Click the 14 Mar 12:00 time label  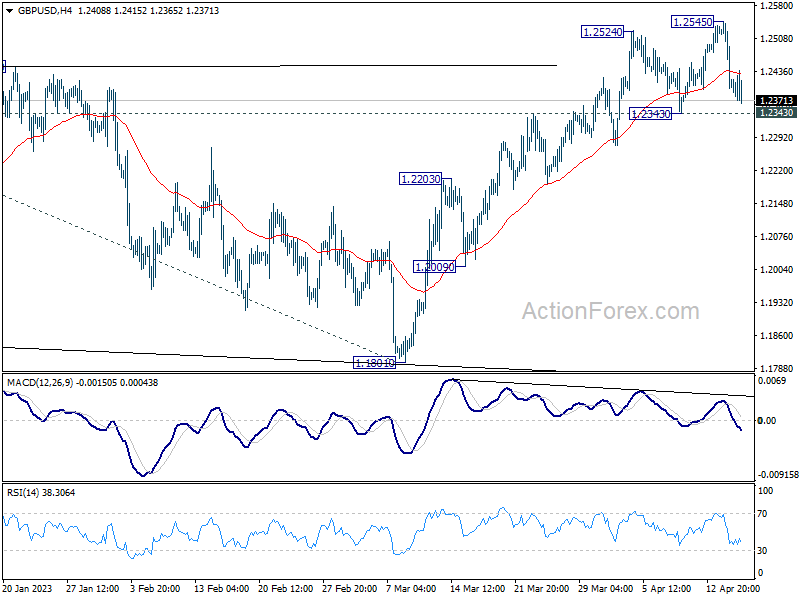pyautogui.click(x=478, y=588)
